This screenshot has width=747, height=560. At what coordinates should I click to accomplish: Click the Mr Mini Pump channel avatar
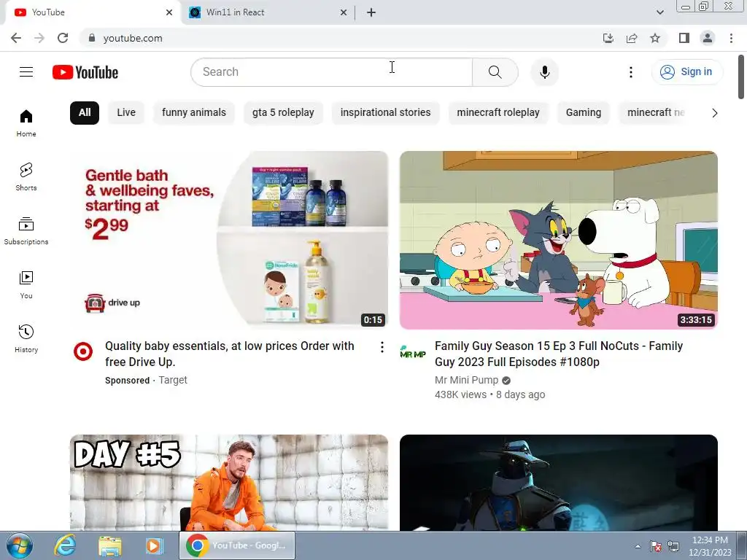tap(413, 352)
